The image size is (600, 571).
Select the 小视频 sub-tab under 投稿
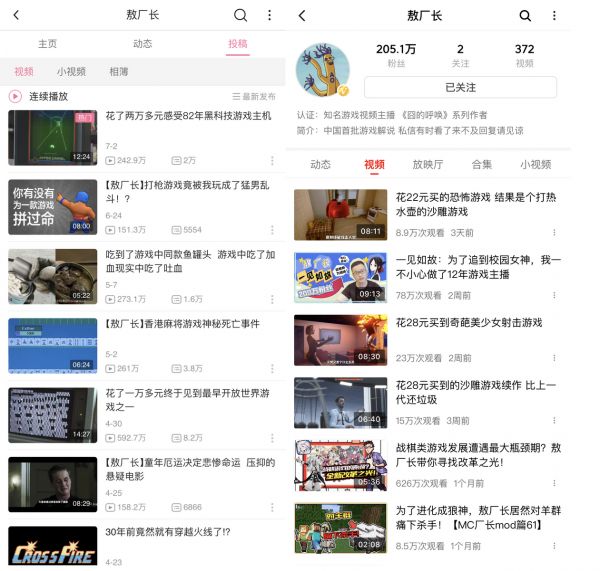click(x=71, y=72)
